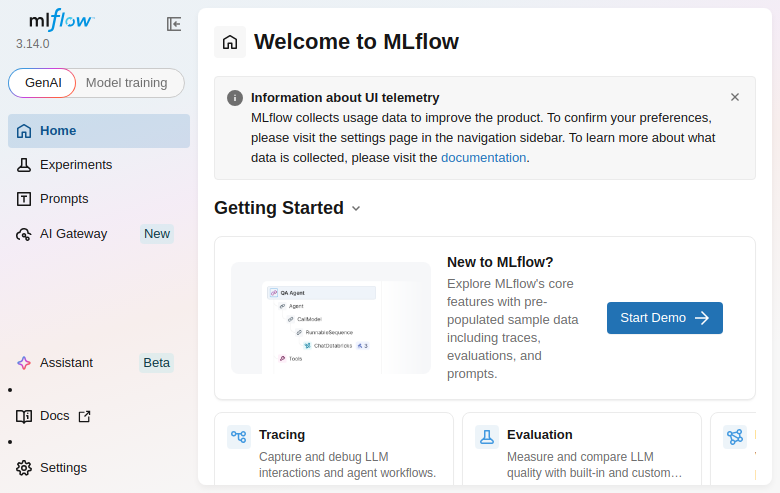Open the Assistant panel
This screenshot has width=780, height=493.
tap(99, 363)
